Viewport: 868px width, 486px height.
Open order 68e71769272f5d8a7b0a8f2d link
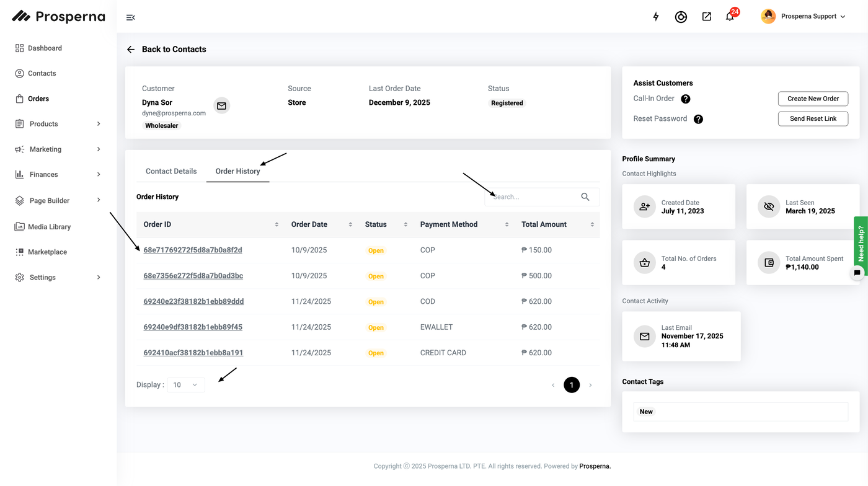pyautogui.click(x=193, y=250)
